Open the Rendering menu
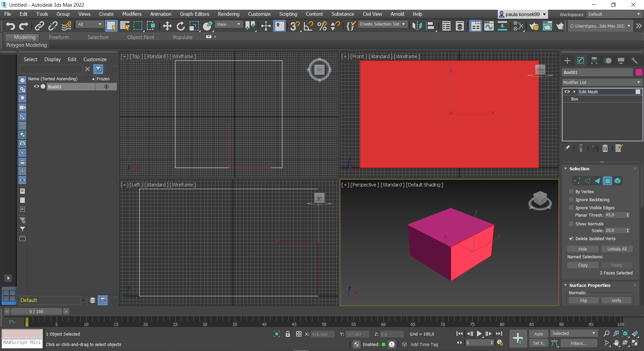644x351 pixels. (228, 14)
